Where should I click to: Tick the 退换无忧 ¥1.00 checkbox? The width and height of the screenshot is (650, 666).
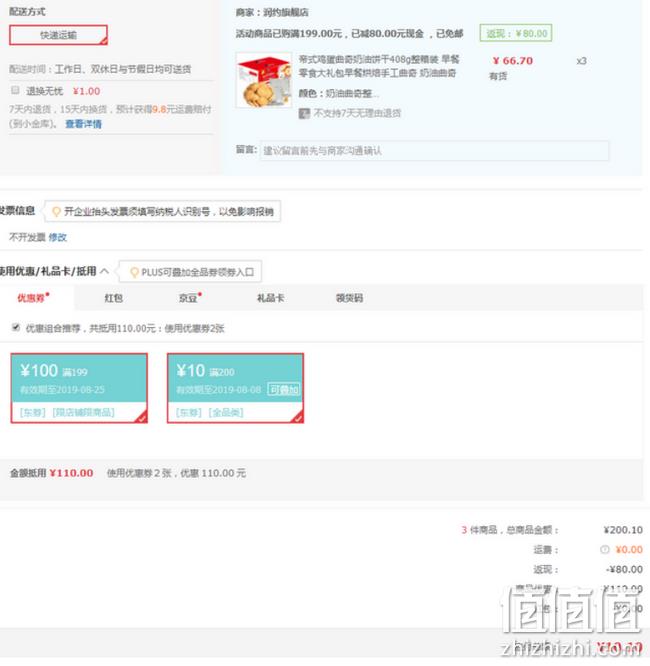click(x=15, y=90)
